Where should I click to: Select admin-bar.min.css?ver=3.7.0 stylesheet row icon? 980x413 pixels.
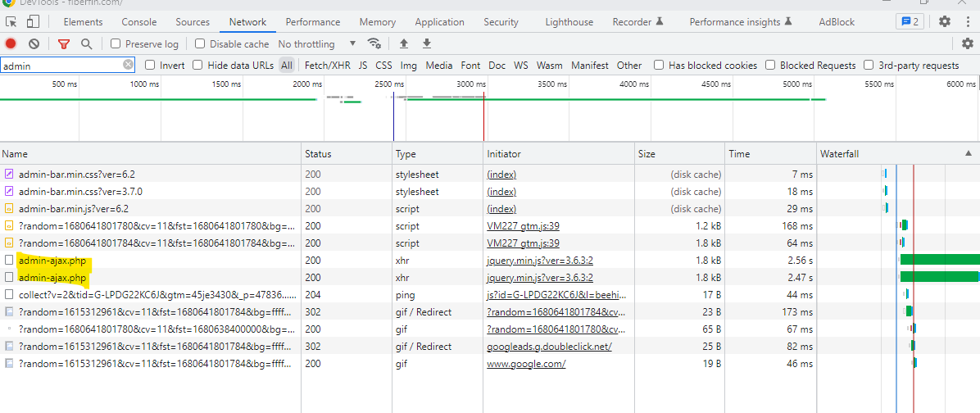[9, 191]
